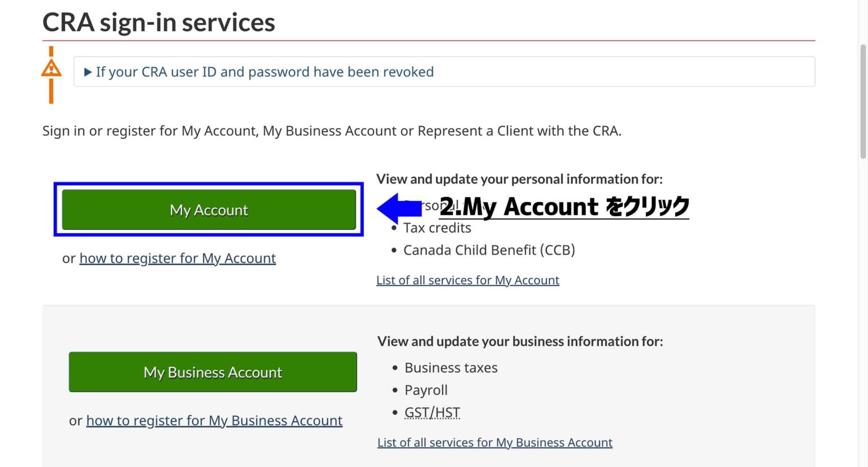
Task: Click the blue arrow pointing at My Account
Action: click(x=397, y=210)
